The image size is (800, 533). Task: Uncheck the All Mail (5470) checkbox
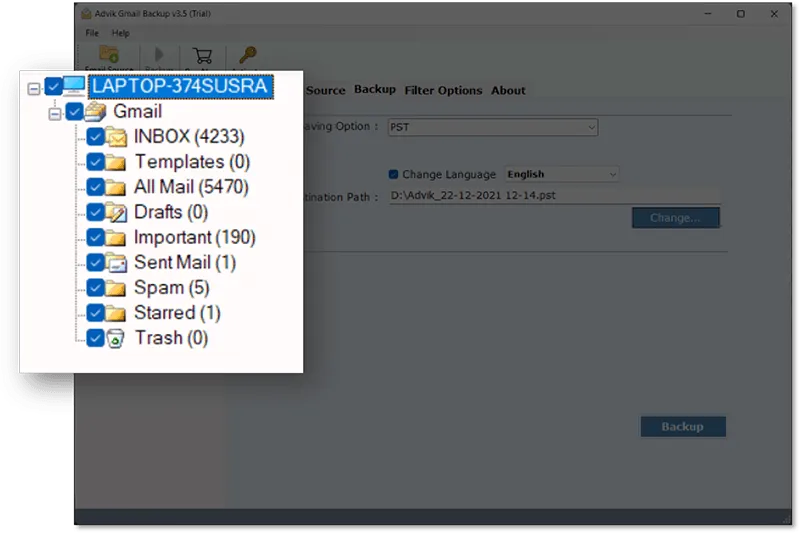click(x=95, y=187)
